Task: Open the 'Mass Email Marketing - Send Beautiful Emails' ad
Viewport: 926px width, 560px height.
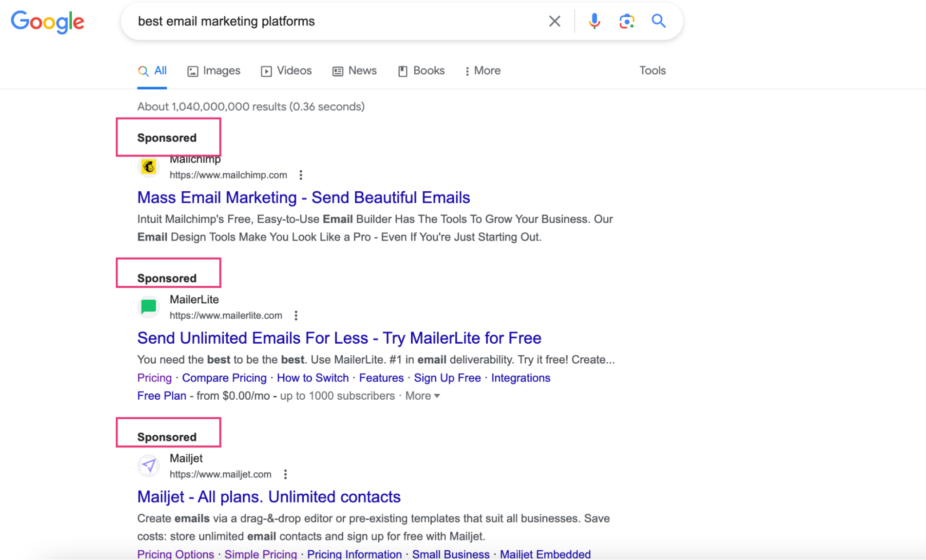Action: 303,198
